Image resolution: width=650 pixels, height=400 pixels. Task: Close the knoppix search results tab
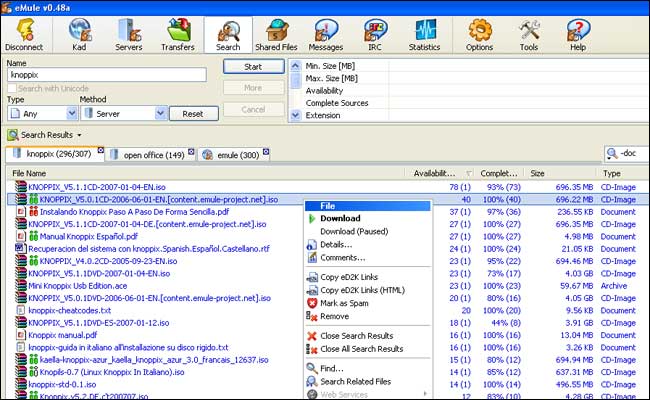(101, 150)
